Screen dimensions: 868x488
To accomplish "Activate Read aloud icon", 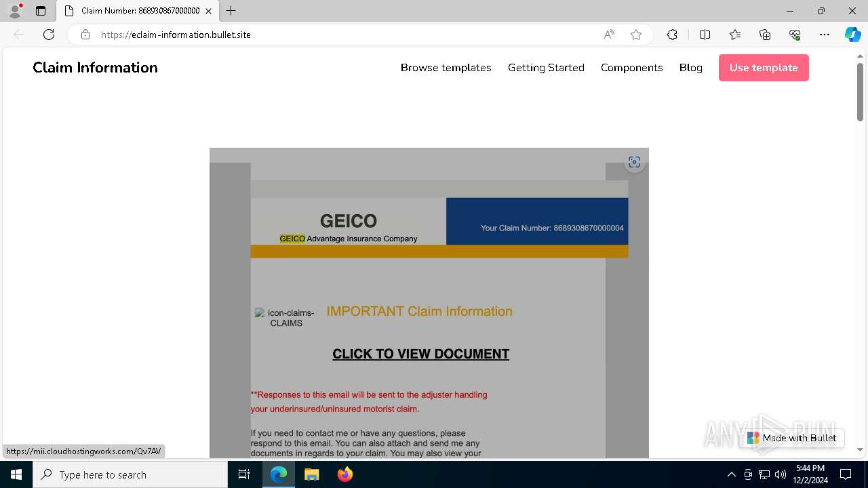I will (x=609, y=35).
